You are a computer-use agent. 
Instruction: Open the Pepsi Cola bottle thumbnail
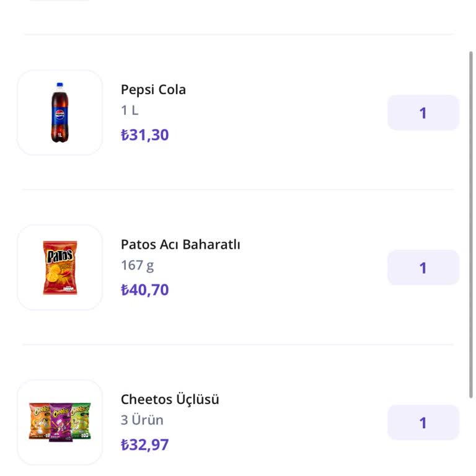pos(59,112)
